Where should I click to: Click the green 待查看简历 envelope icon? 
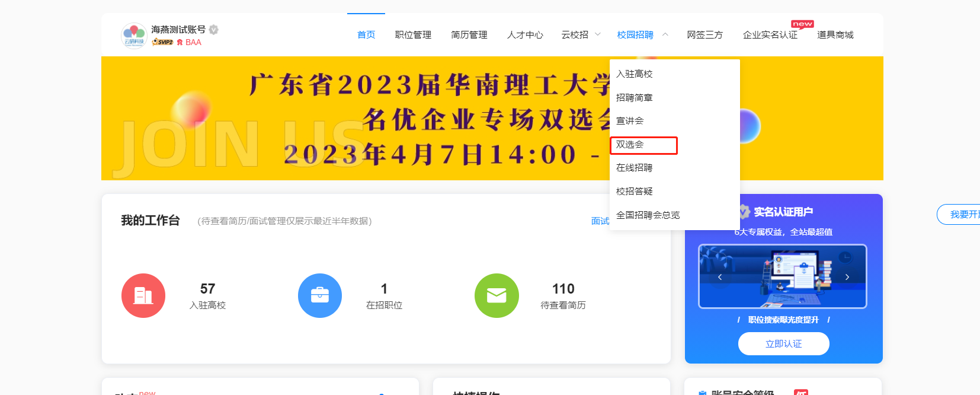click(497, 295)
